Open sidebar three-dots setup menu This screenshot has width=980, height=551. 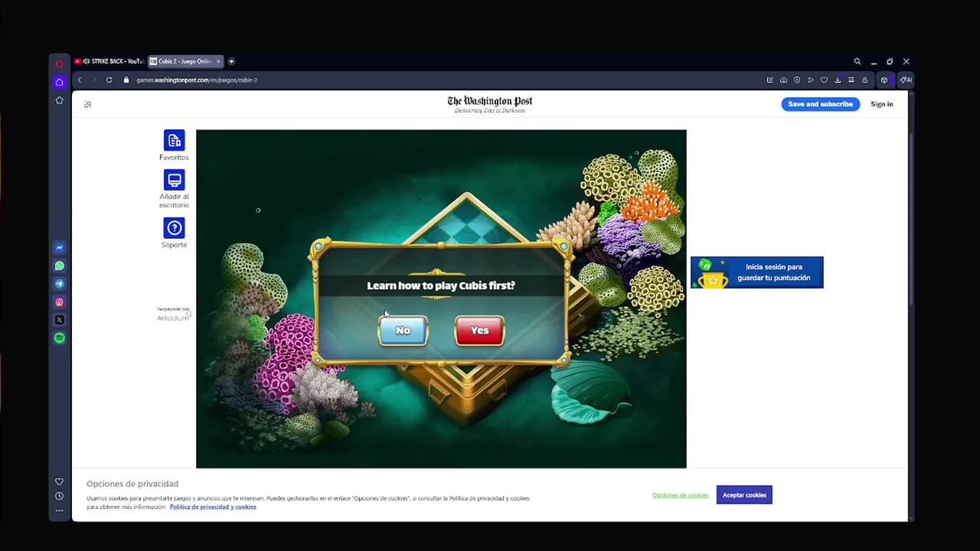coord(59,510)
